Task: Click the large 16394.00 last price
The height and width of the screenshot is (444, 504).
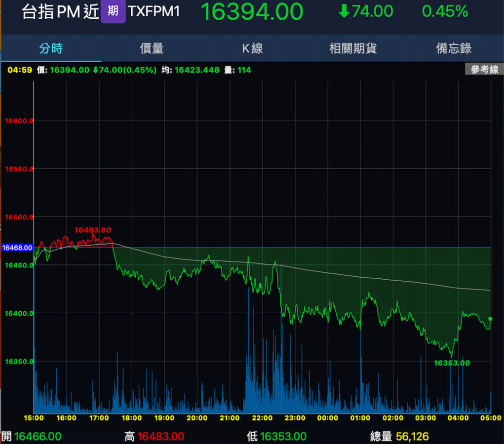Action: (x=252, y=11)
